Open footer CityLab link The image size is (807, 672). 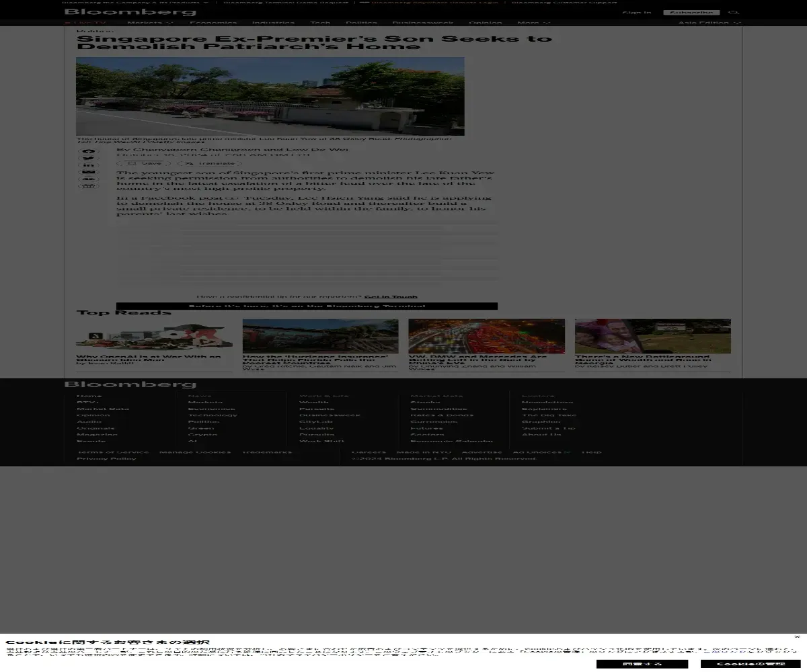coord(316,421)
